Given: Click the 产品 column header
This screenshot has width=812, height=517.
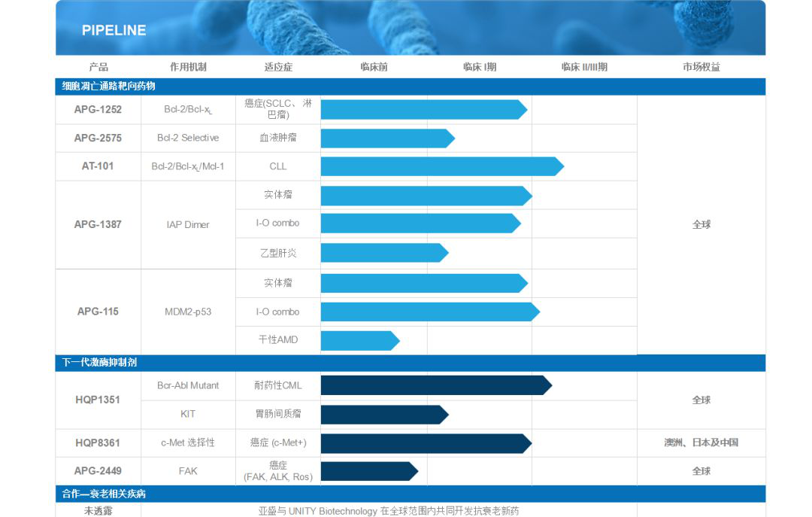Looking at the screenshot, I should (98, 66).
